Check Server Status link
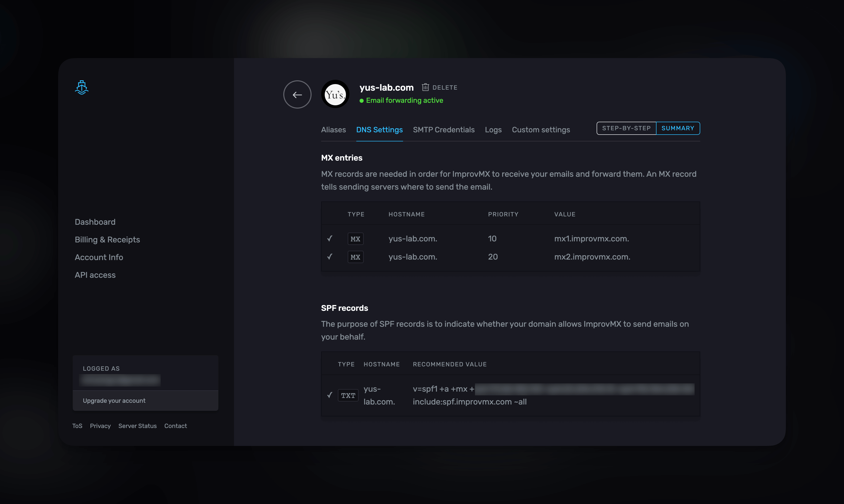The image size is (844, 504). [137, 426]
